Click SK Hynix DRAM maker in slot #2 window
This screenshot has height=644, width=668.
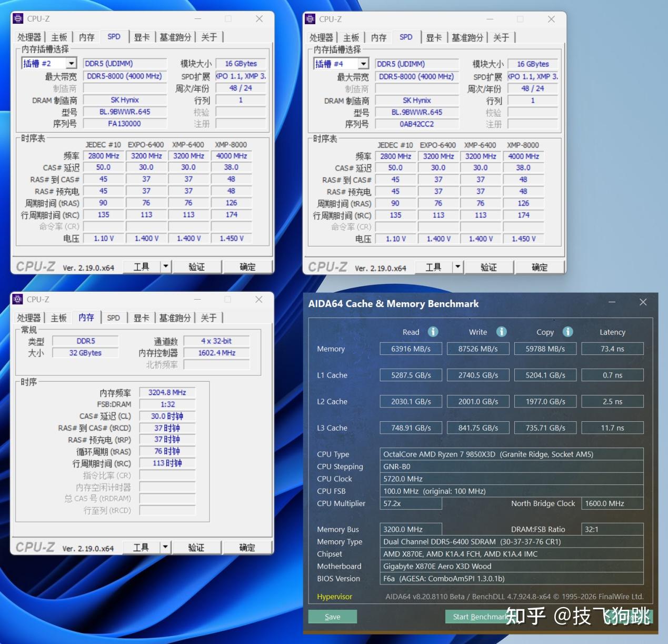coord(125,100)
